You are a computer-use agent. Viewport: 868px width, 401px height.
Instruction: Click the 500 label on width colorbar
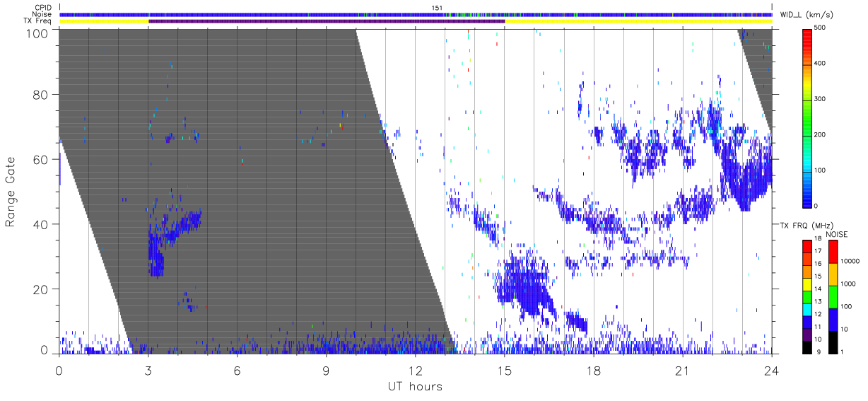[x=820, y=28]
